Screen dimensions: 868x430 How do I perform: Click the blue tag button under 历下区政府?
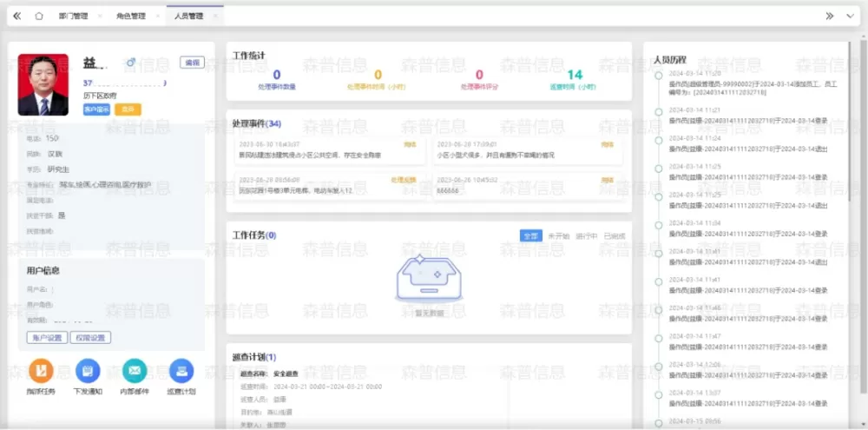[x=97, y=109]
